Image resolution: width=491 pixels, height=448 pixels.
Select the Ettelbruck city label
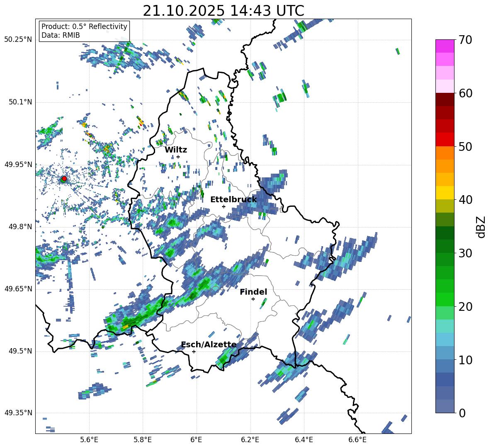pos(233,200)
